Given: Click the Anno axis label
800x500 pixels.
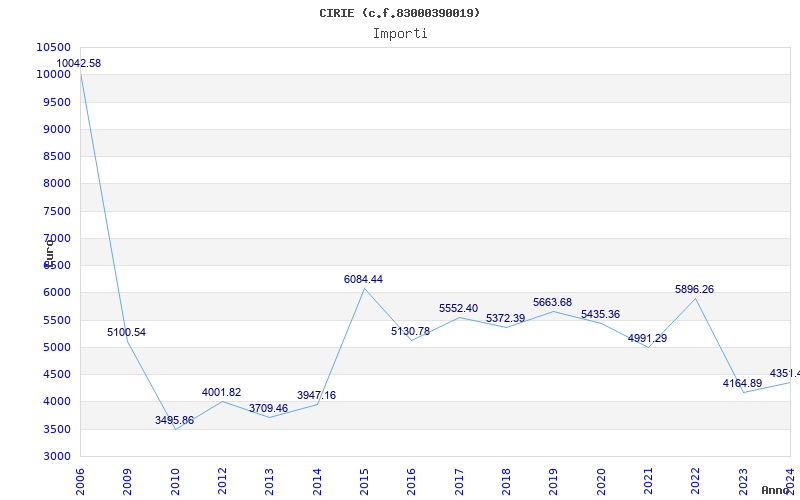Looking at the screenshot, I should 776,490.
